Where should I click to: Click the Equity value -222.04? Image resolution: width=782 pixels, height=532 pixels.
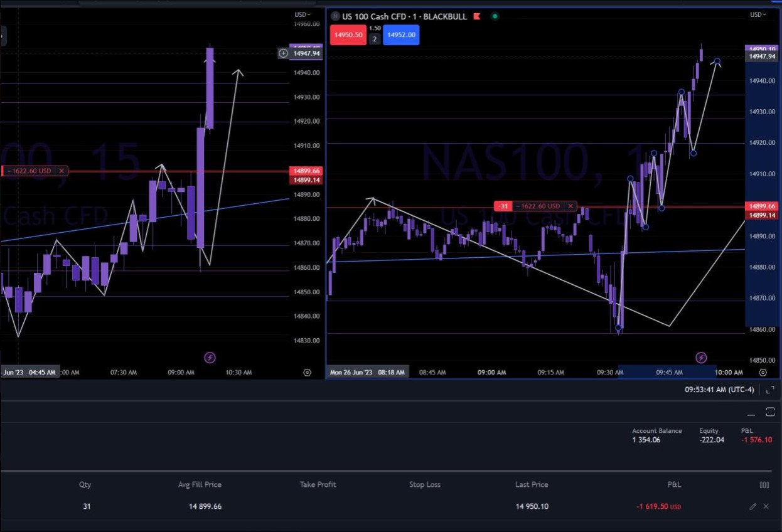712,440
